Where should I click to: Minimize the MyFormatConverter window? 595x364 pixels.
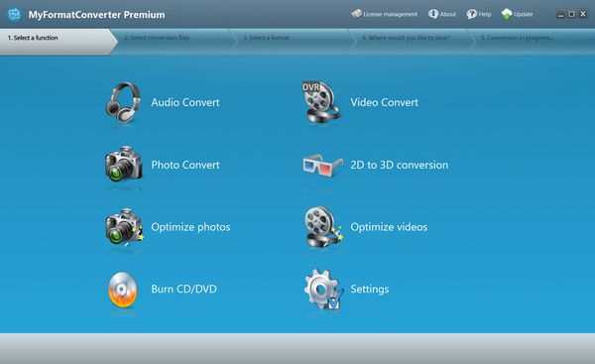560,15
